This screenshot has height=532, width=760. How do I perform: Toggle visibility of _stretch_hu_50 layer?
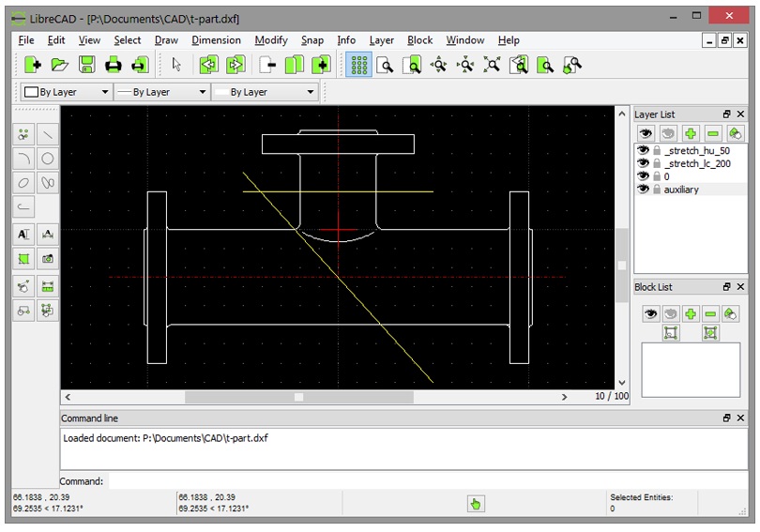643,150
